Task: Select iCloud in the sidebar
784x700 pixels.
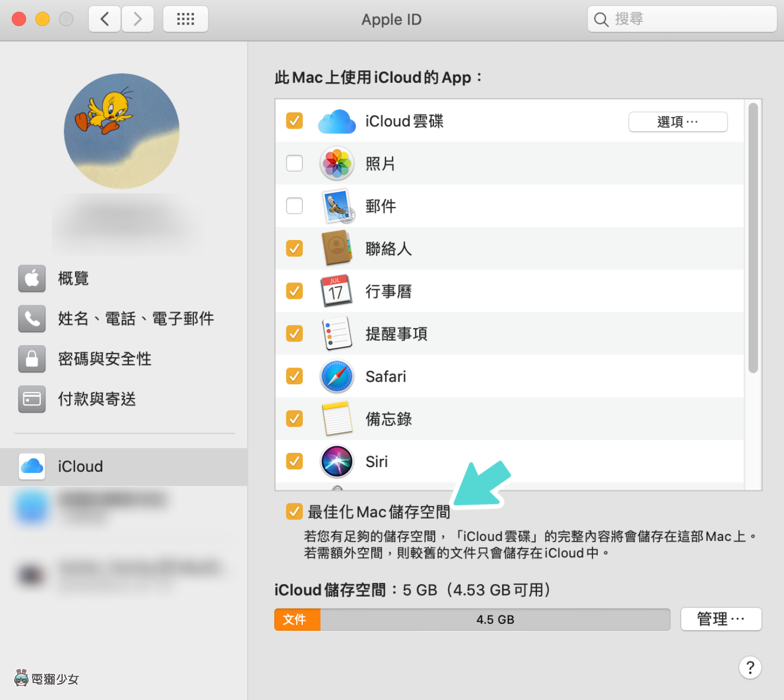Action: pos(124,466)
